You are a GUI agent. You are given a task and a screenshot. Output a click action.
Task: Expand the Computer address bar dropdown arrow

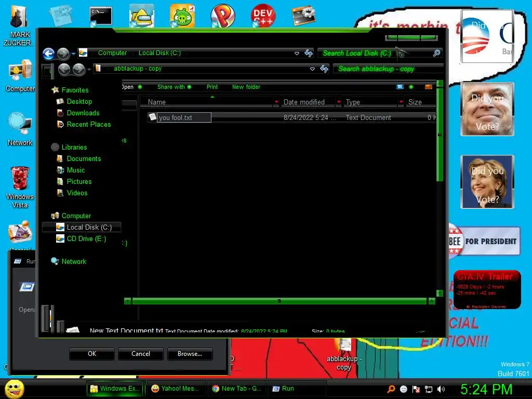click(x=297, y=54)
